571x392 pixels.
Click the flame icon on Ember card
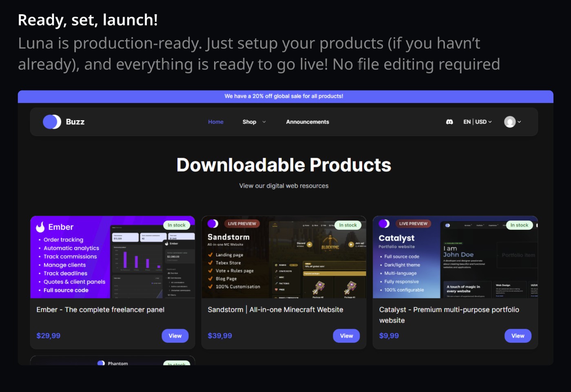pos(40,227)
